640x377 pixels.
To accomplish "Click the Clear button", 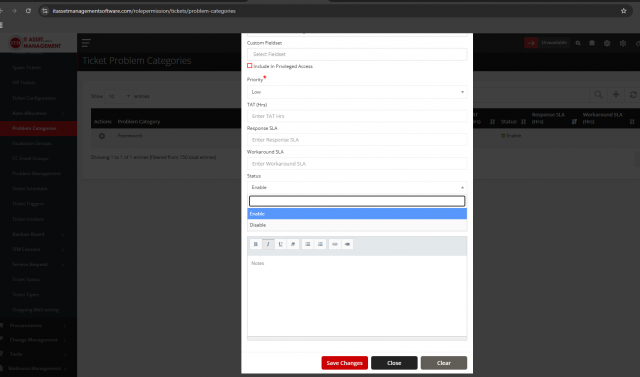I will pyautogui.click(x=444, y=363).
